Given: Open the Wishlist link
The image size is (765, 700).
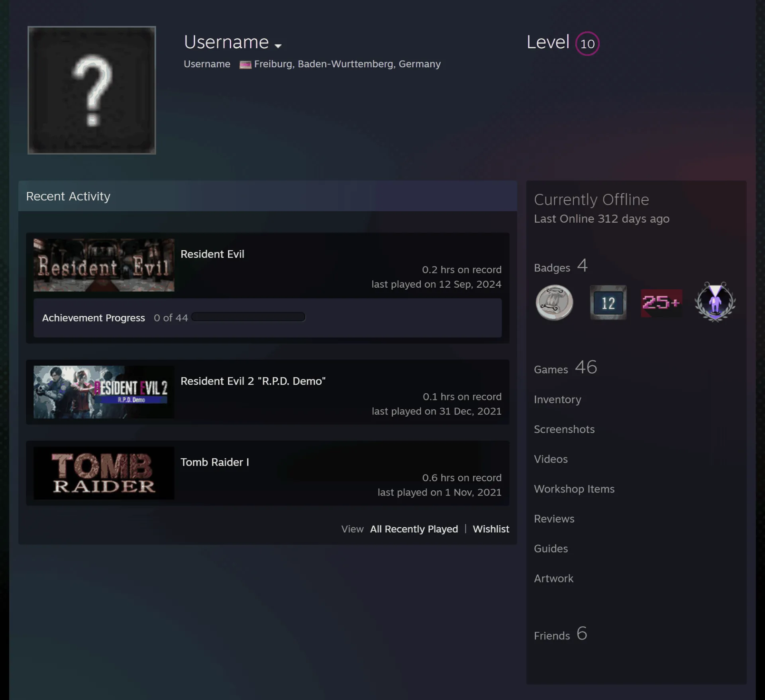Looking at the screenshot, I should 491,529.
